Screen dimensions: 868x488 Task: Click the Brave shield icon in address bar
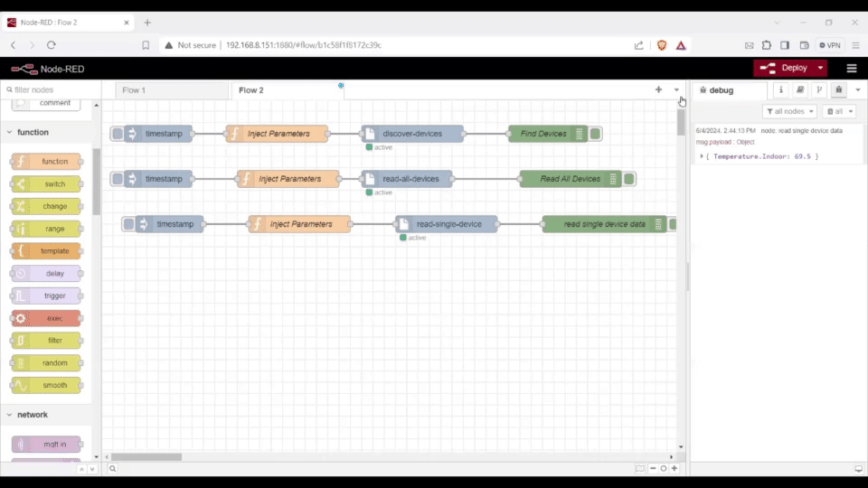[x=662, y=45]
